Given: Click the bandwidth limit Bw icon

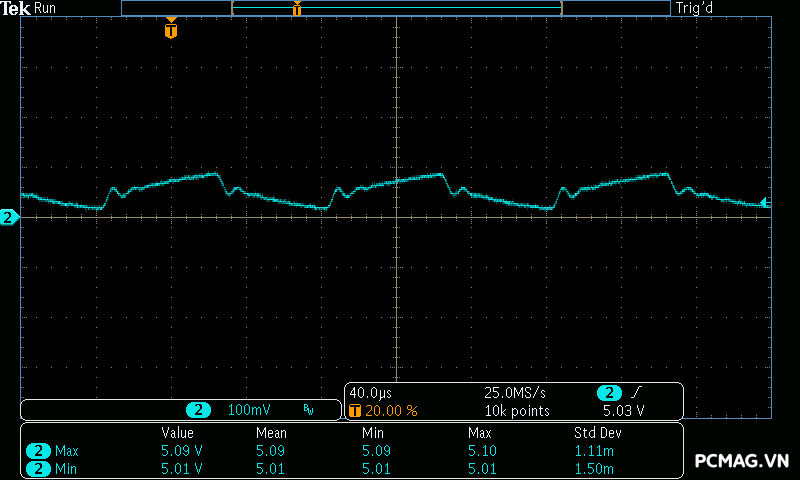Looking at the screenshot, I should [308, 410].
